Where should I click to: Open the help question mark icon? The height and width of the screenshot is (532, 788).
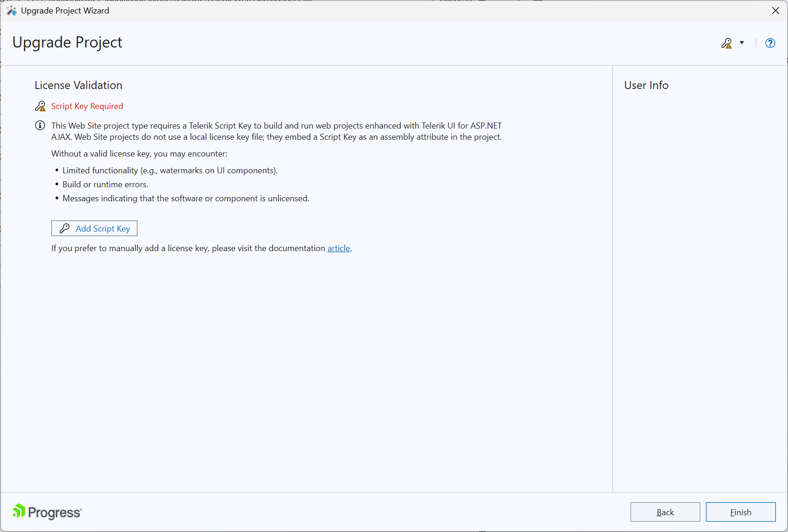point(770,43)
